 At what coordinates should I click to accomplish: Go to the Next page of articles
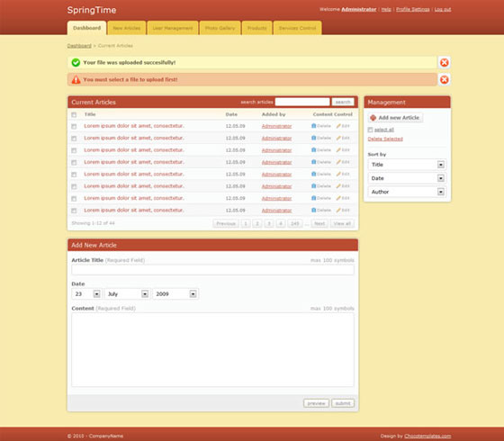319,223
